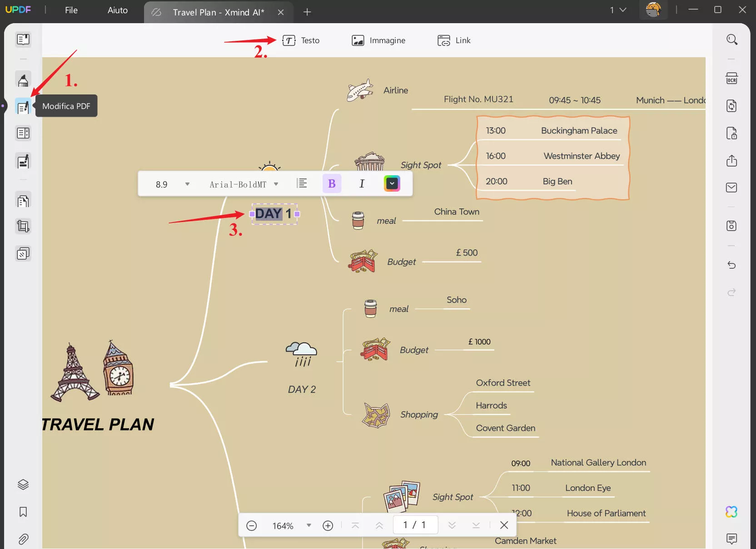Image resolution: width=756 pixels, height=549 pixels.
Task: Open the Aiuto help menu
Action: (118, 10)
